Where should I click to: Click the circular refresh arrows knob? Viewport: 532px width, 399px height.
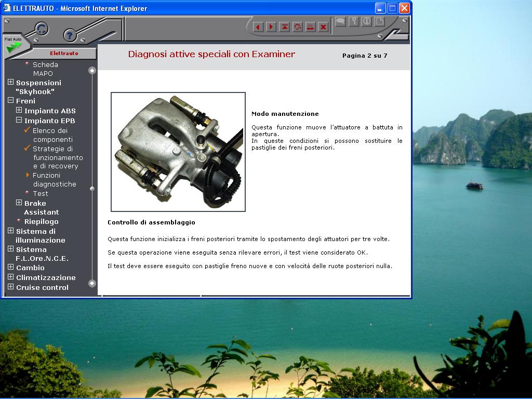click(x=42, y=29)
